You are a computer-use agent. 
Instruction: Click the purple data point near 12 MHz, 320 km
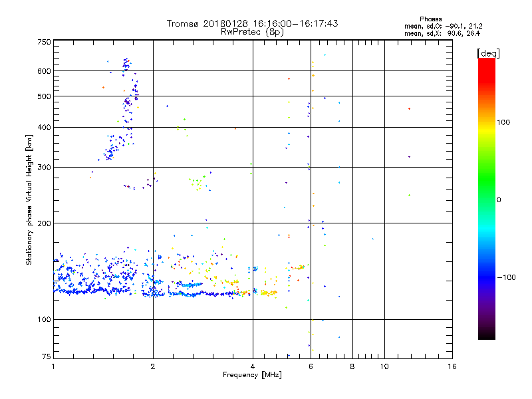(x=410, y=157)
